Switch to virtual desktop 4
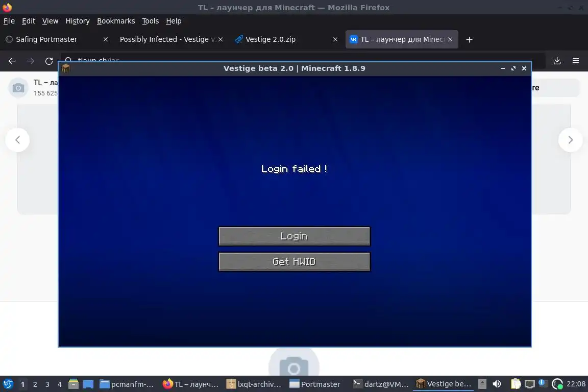The image size is (588, 392). 60,384
